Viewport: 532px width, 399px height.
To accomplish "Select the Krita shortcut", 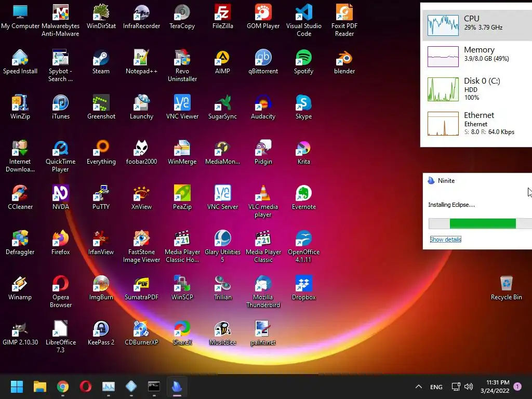I will [x=303, y=152].
